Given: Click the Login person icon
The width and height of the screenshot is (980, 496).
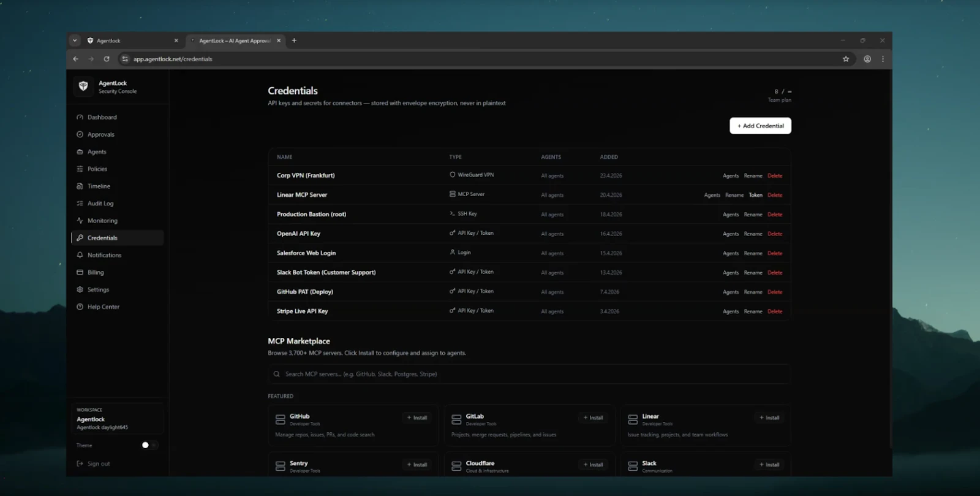Looking at the screenshot, I should point(452,252).
